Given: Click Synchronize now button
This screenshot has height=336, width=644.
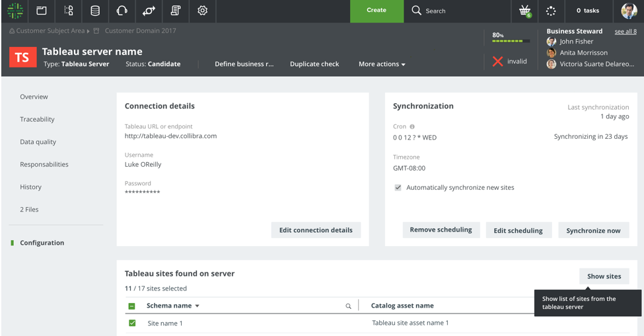Looking at the screenshot, I should pyautogui.click(x=594, y=230).
